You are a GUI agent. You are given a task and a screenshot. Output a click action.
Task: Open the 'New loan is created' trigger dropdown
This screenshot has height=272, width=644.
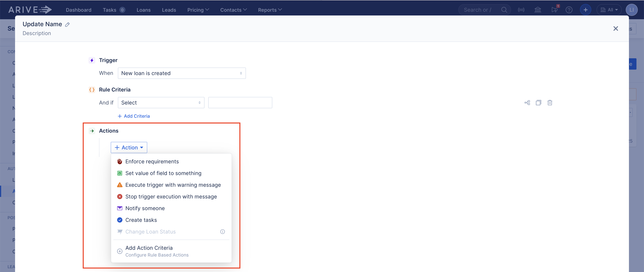click(x=182, y=73)
